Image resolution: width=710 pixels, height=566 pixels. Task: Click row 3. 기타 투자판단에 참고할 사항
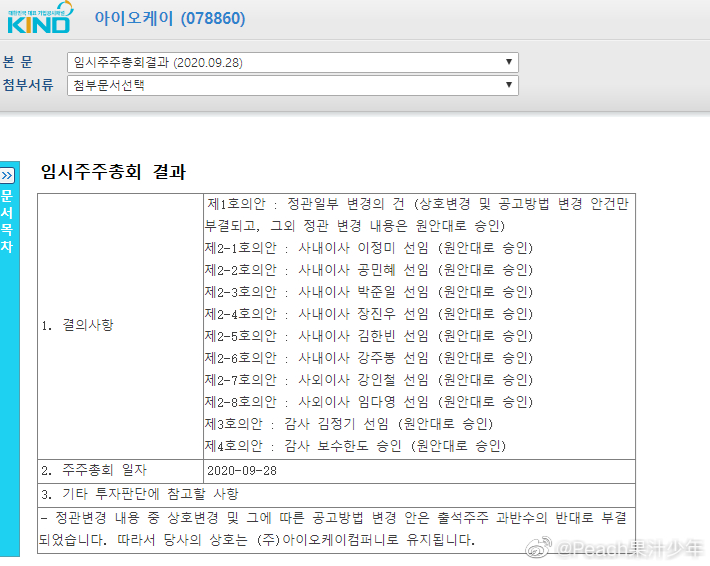[x=336, y=495]
